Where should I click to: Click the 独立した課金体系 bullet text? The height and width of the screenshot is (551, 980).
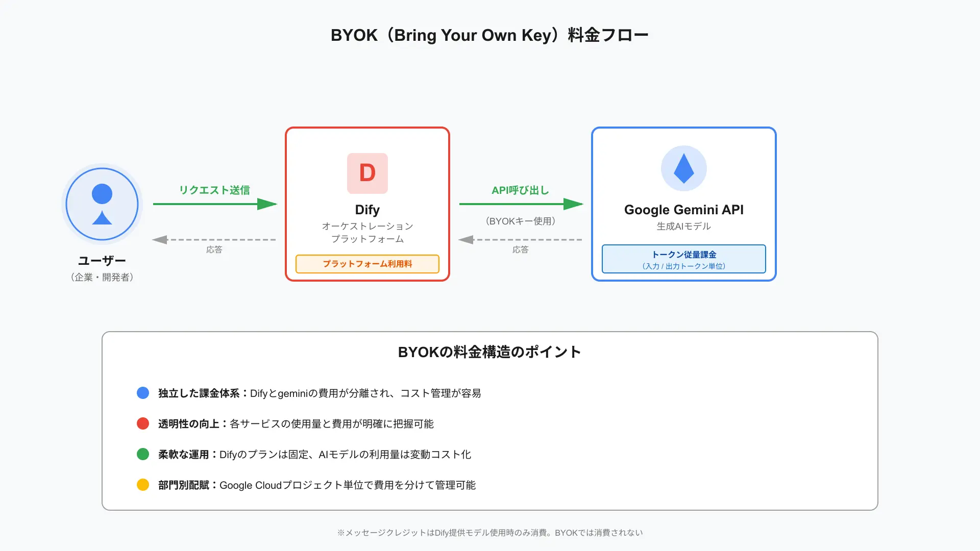tap(320, 393)
